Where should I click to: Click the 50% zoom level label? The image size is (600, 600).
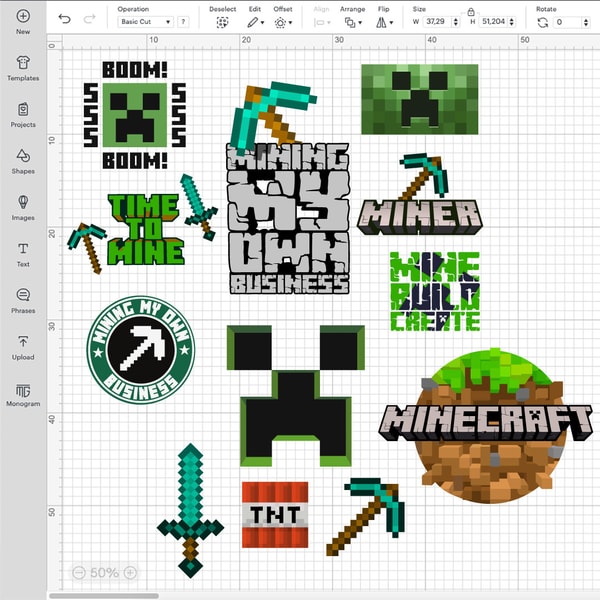[104, 572]
